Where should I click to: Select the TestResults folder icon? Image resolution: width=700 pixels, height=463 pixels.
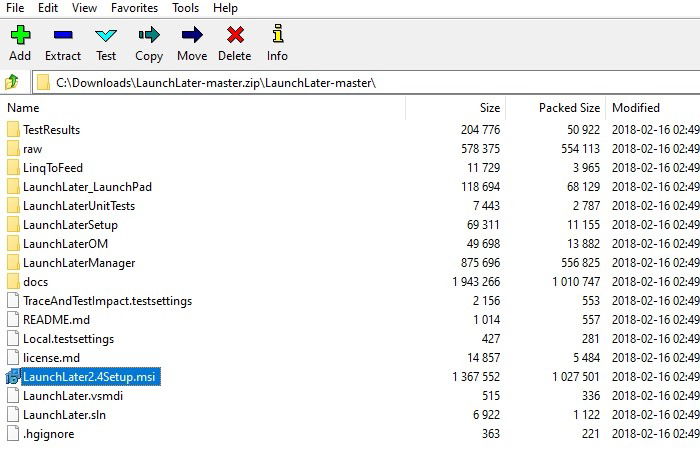point(13,129)
